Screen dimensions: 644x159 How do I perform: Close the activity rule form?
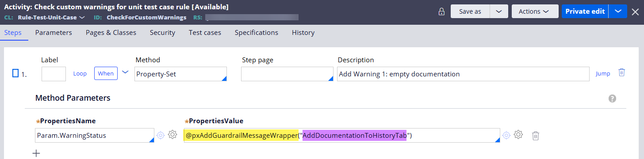pyautogui.click(x=635, y=11)
